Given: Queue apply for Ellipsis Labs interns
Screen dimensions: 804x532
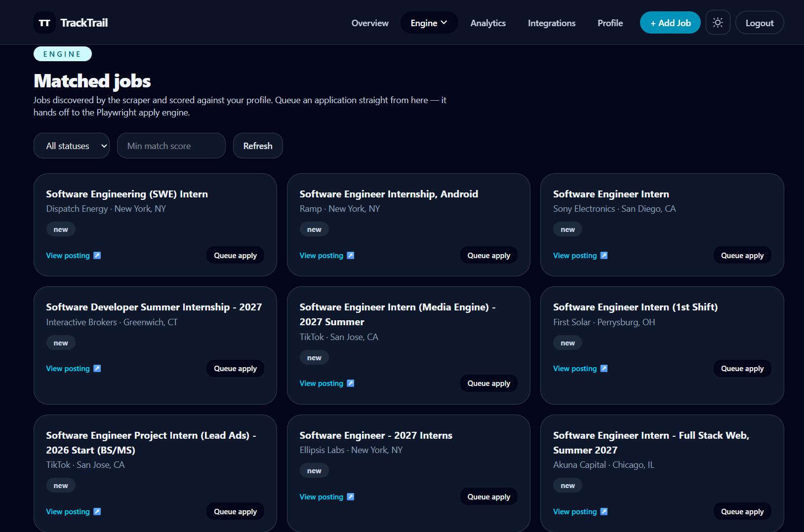Looking at the screenshot, I should [x=489, y=497].
